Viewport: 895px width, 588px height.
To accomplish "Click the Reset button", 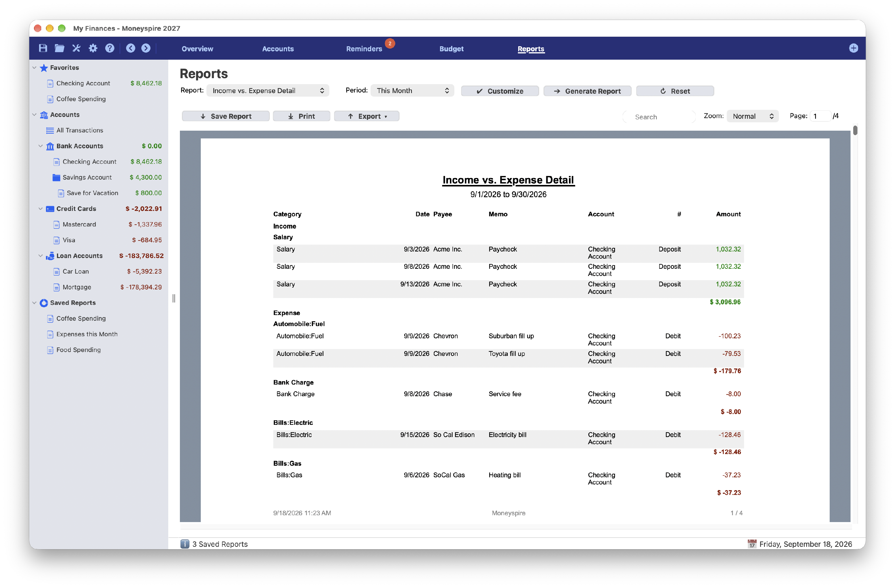I will click(675, 91).
